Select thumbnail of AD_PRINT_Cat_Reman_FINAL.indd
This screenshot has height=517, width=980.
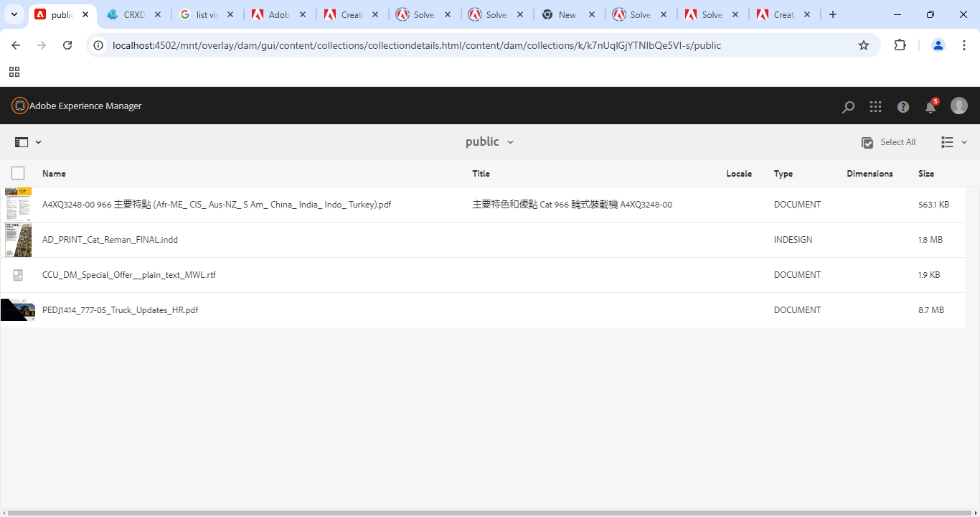[18, 240]
